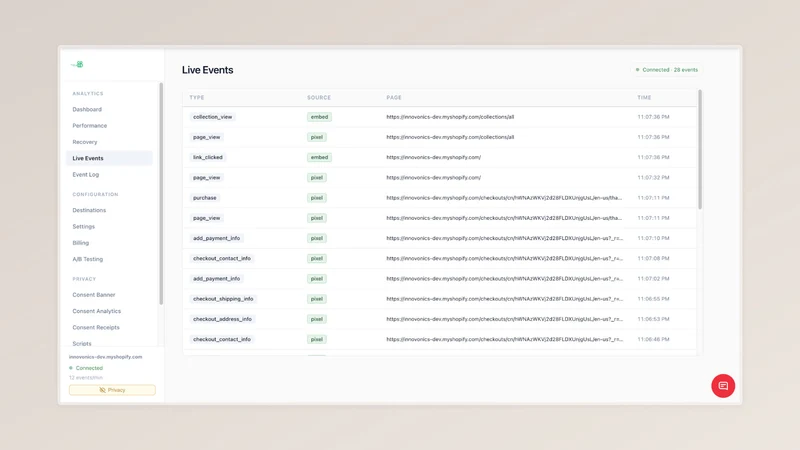Click the Connected 28 events status badge
Image resolution: width=800 pixels, height=450 pixels.
(x=667, y=70)
